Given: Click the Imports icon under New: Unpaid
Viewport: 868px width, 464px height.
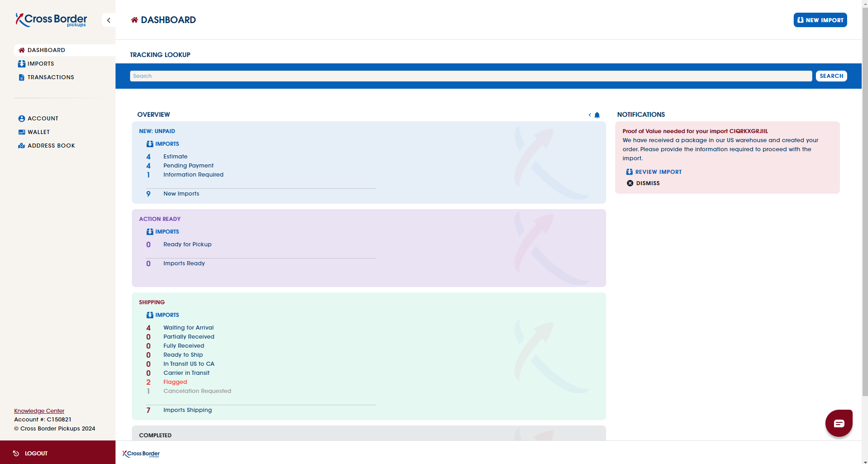Looking at the screenshot, I should (x=150, y=144).
